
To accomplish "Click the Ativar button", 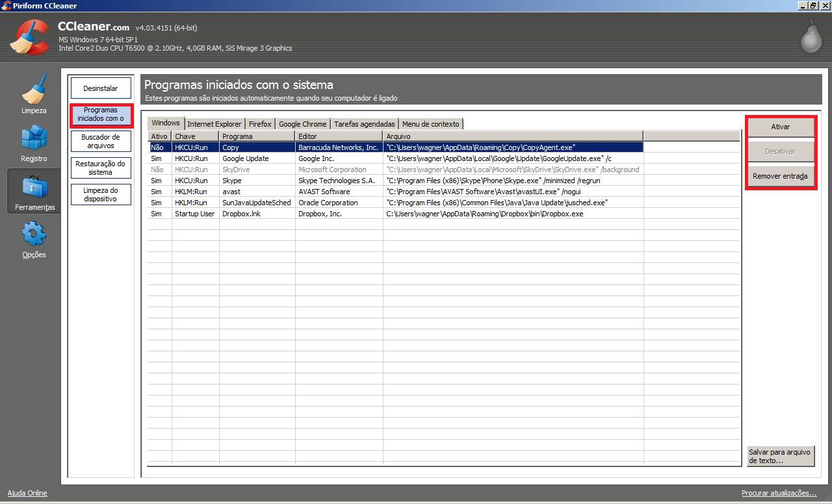I will 780,127.
